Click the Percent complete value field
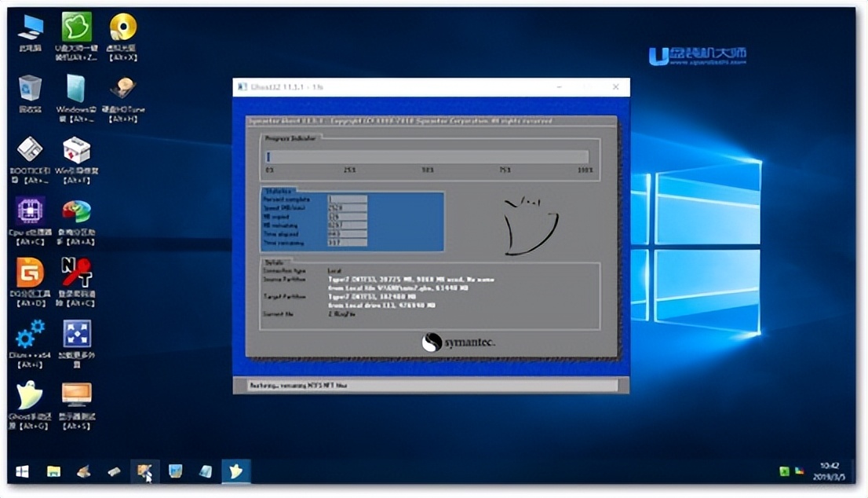This screenshot has width=868, height=498. [347, 199]
